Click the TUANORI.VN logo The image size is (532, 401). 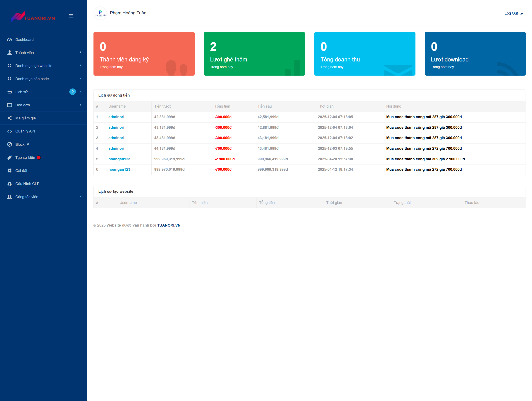point(33,17)
